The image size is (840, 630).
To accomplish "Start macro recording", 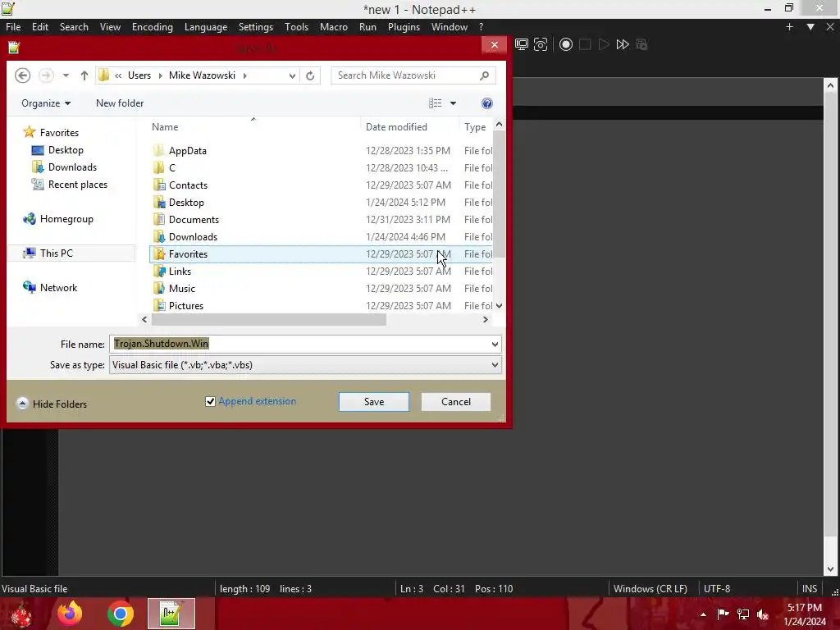I will click(x=566, y=44).
